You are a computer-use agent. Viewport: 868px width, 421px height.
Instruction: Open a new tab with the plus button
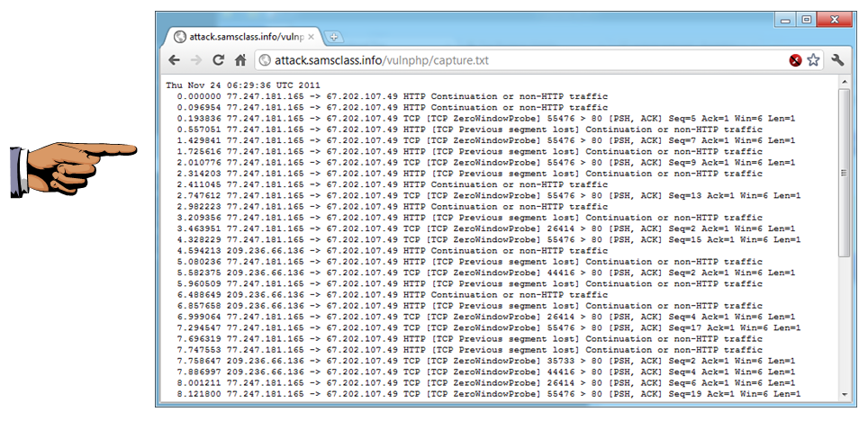click(333, 37)
